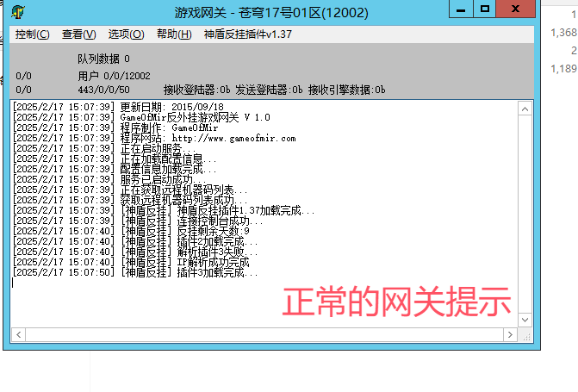
Task: Open the 帮助(H) menu
Action: [x=174, y=34]
